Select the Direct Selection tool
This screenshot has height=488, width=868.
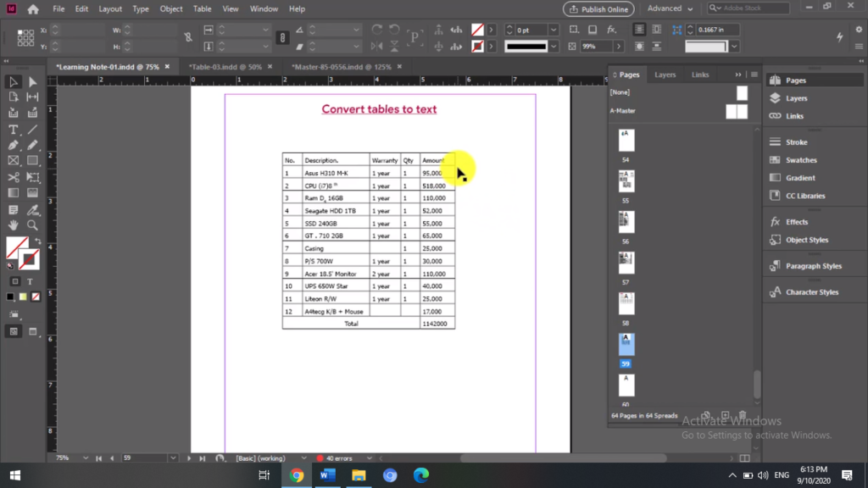point(33,82)
